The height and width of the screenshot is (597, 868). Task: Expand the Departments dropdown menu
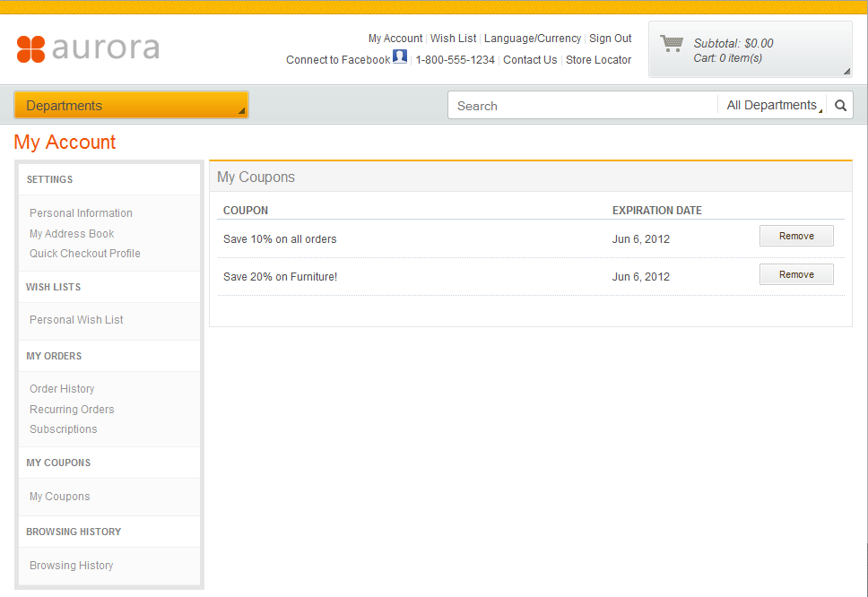click(x=131, y=106)
